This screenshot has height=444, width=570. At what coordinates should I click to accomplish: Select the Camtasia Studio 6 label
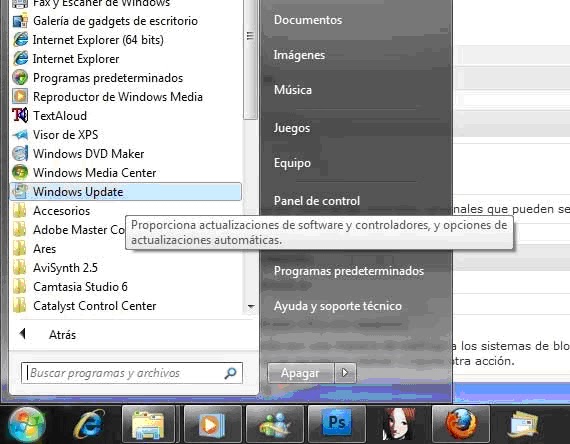pos(80,287)
